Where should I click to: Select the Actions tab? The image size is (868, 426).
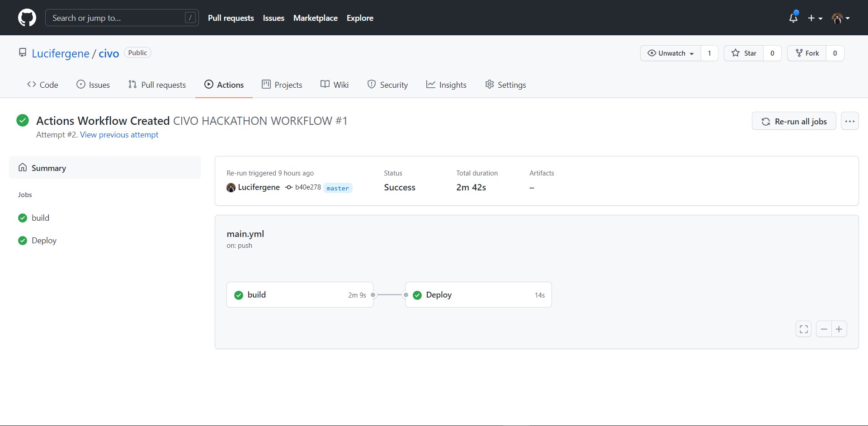[224, 85]
